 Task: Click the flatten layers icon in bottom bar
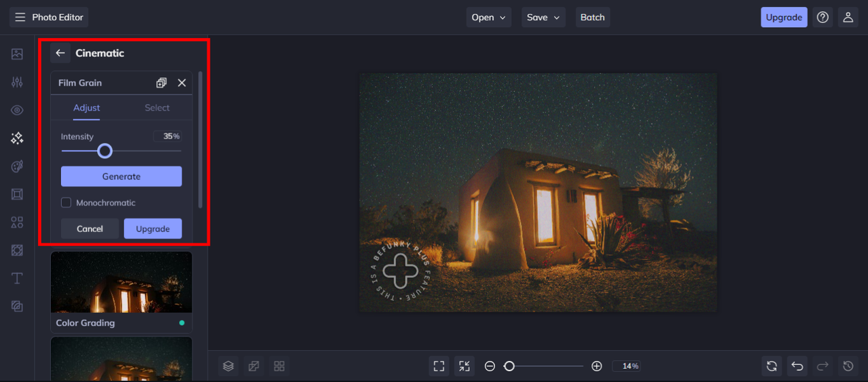pyautogui.click(x=254, y=366)
